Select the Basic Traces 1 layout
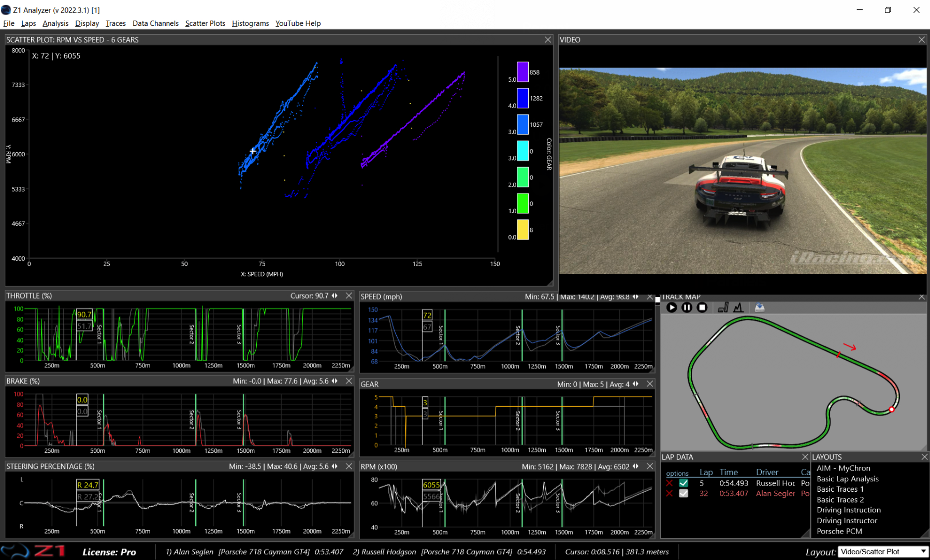930x560 pixels. pos(840,489)
